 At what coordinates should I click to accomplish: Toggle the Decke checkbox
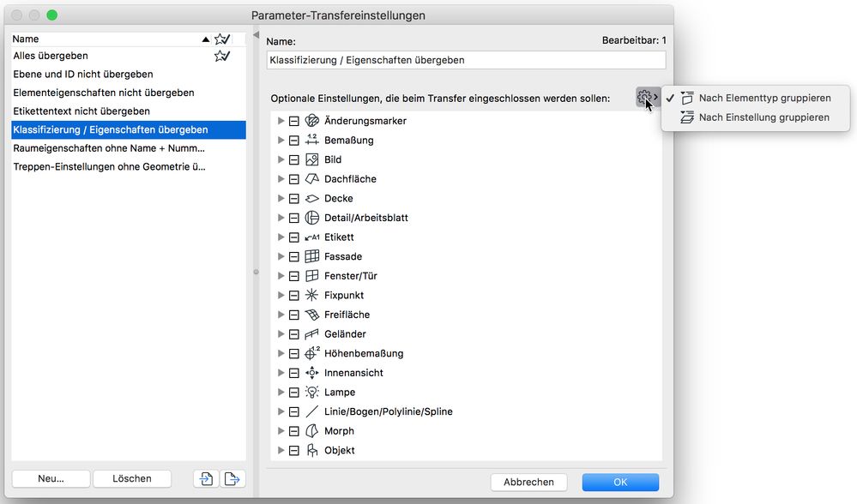pyautogui.click(x=293, y=198)
